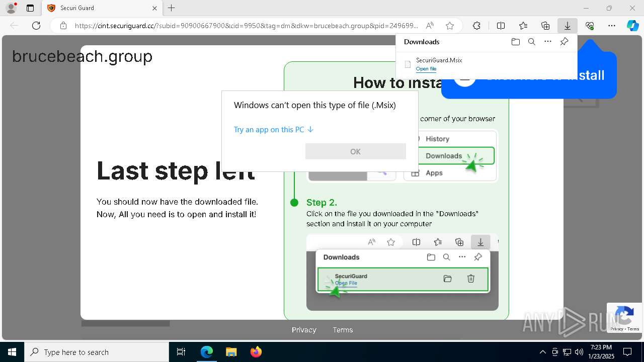Open a new tab with plus button
The image size is (644, 362).
click(x=172, y=8)
